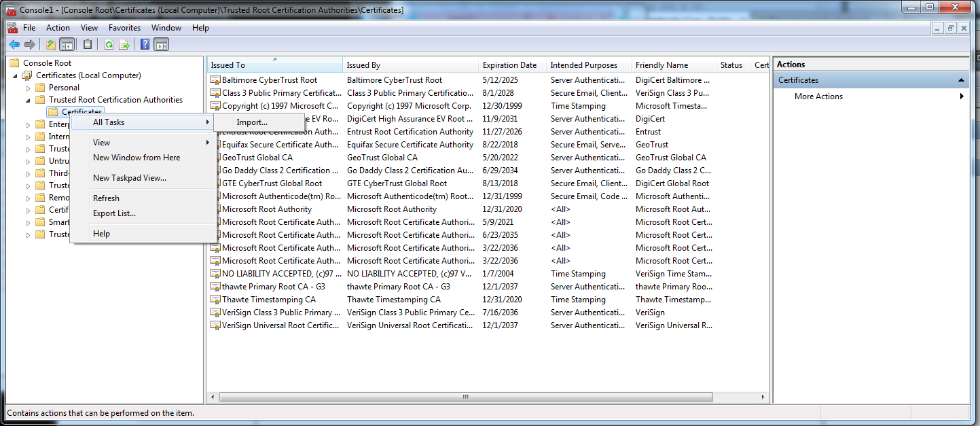
Task: Click the Baltimore CyberTrust Root certificate icon
Action: tap(215, 80)
